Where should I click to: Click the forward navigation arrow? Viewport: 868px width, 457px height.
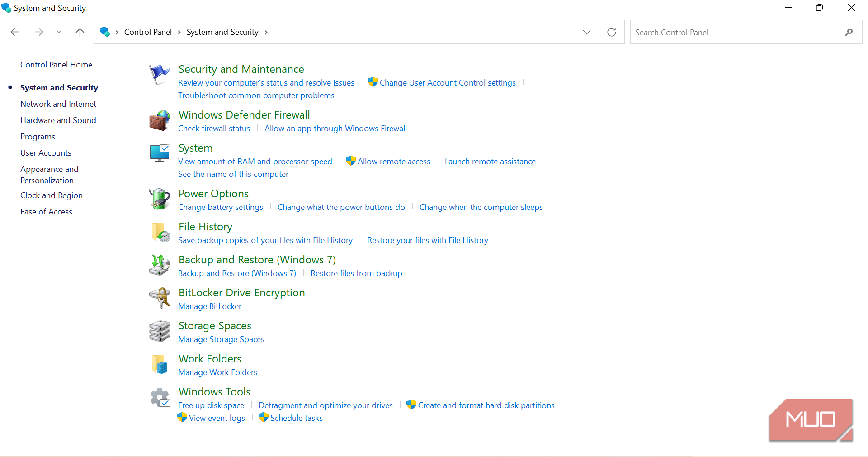point(39,32)
